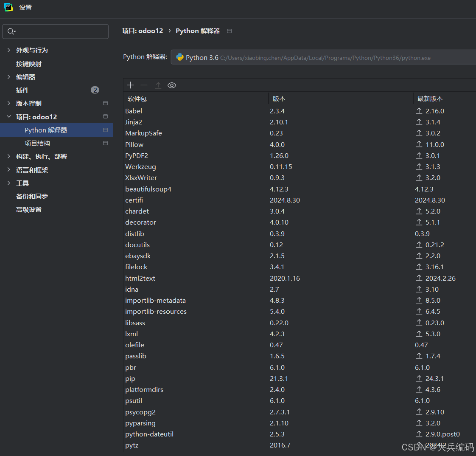Select the PyPDF2 package row

click(300, 155)
